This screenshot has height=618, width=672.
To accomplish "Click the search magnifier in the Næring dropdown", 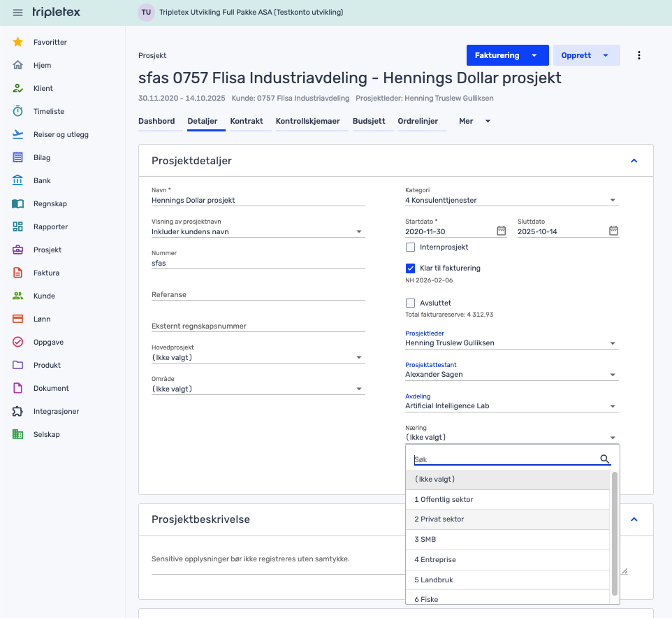I will click(605, 459).
